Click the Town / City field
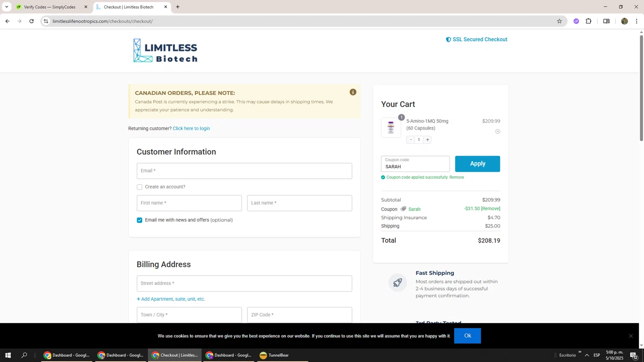 click(x=189, y=315)
